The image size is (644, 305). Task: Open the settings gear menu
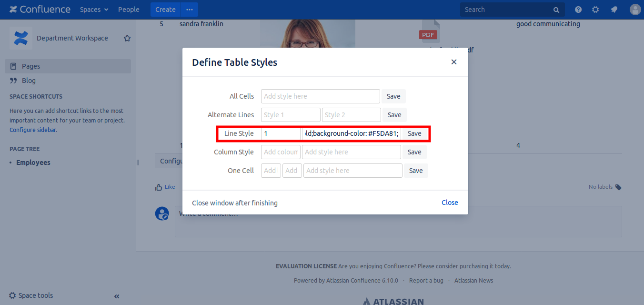tap(595, 10)
